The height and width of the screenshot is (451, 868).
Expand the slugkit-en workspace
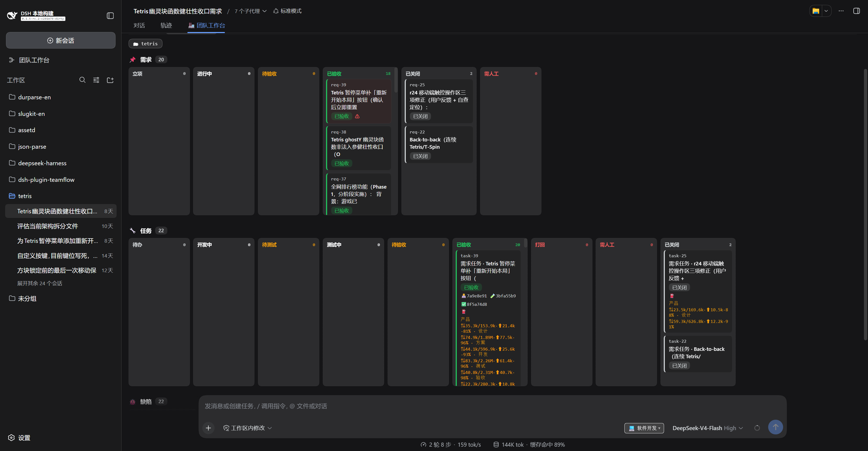[61, 114]
